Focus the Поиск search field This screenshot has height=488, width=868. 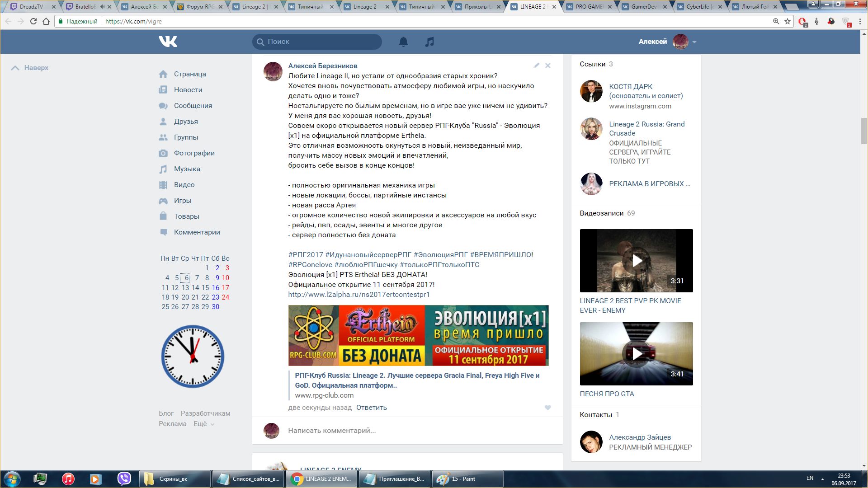tap(317, 42)
